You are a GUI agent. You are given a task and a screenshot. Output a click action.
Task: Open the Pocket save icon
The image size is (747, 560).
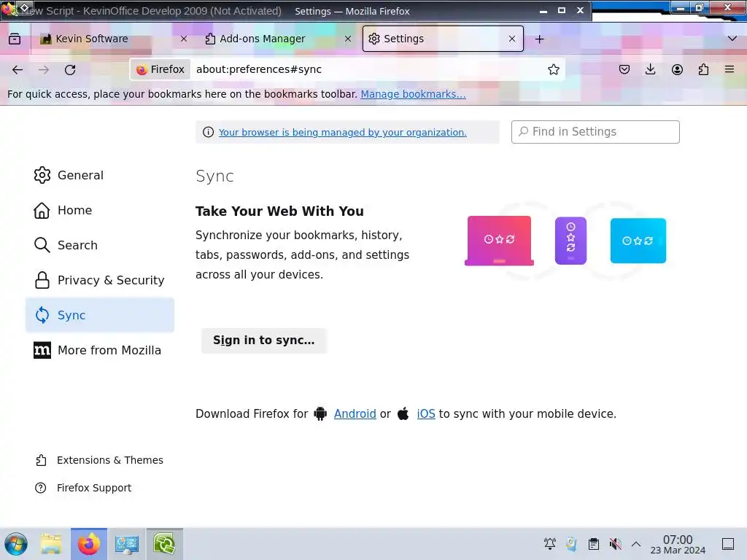[624, 69]
